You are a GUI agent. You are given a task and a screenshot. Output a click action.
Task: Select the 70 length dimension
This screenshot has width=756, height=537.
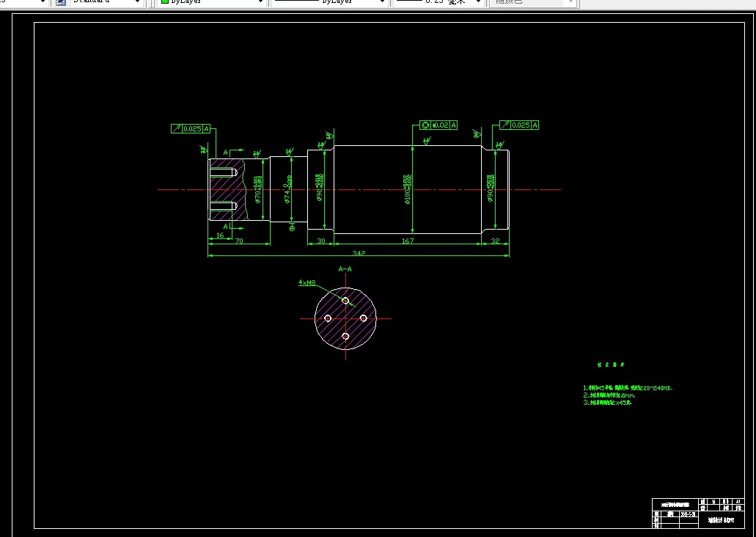point(239,241)
